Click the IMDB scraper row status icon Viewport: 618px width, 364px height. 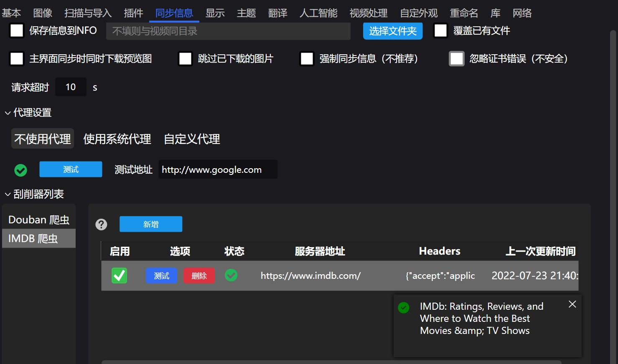(231, 276)
